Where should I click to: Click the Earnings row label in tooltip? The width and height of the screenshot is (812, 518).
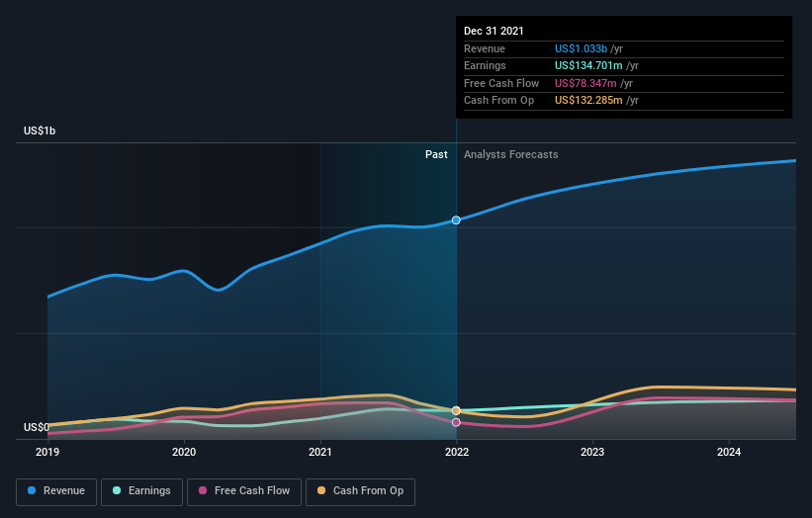[x=485, y=65]
